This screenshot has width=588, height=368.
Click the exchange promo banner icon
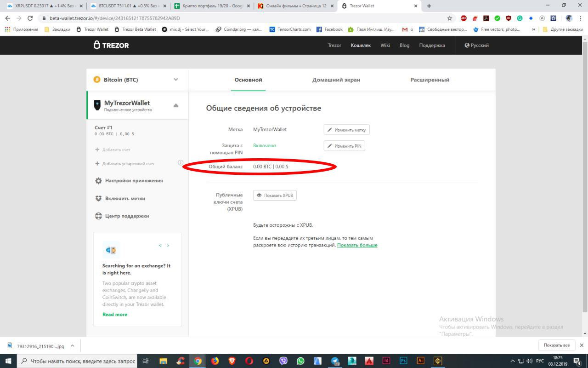111,250
